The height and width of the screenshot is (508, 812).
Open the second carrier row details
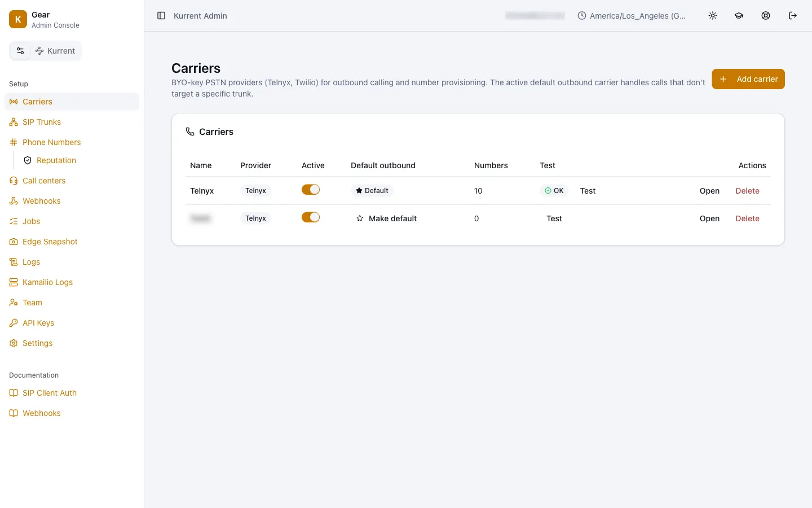tap(709, 218)
